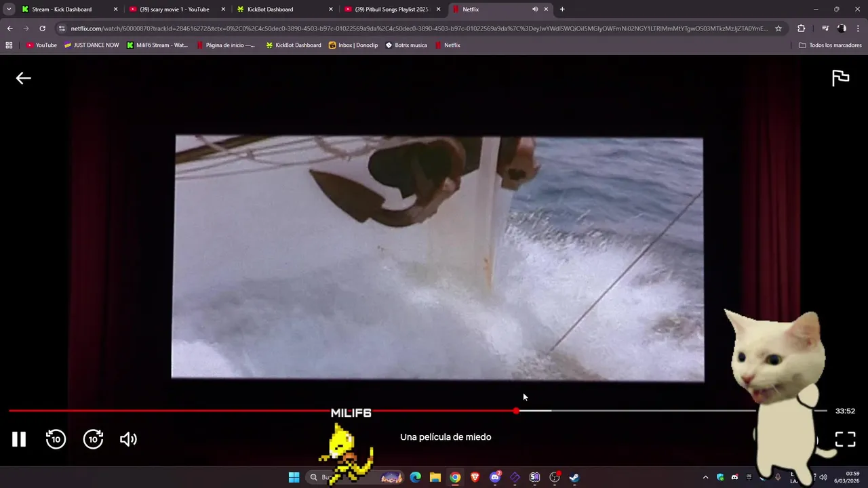This screenshot has width=868, height=488.
Task: Click the 33:52 remaining time label
Action: 845,411
